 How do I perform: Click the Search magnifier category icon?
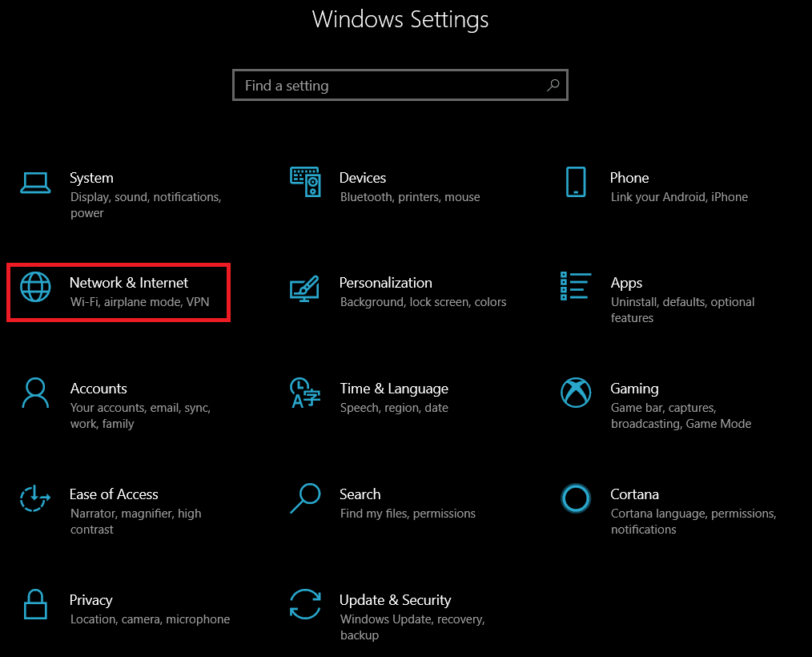point(305,498)
